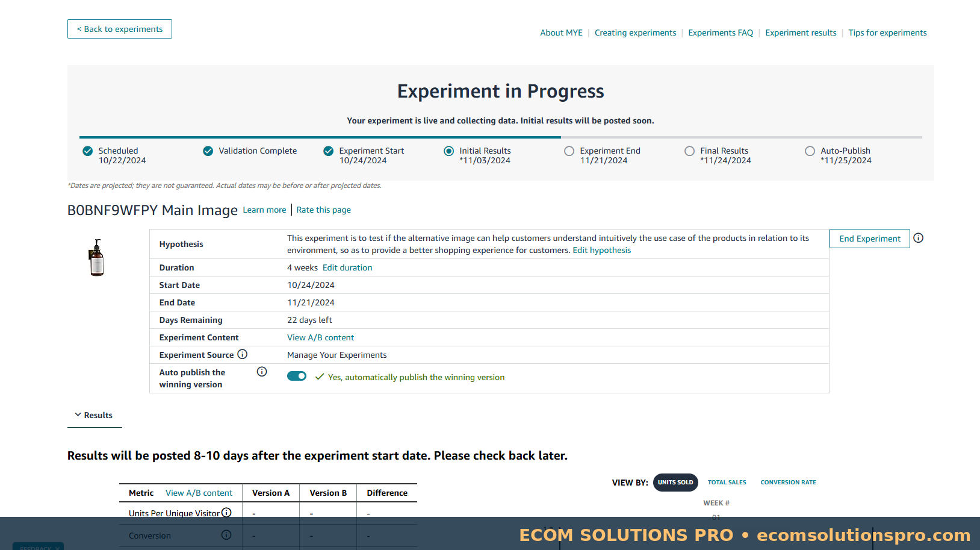View chart by Units Sold
Viewport: 980px width, 550px height.
point(675,483)
